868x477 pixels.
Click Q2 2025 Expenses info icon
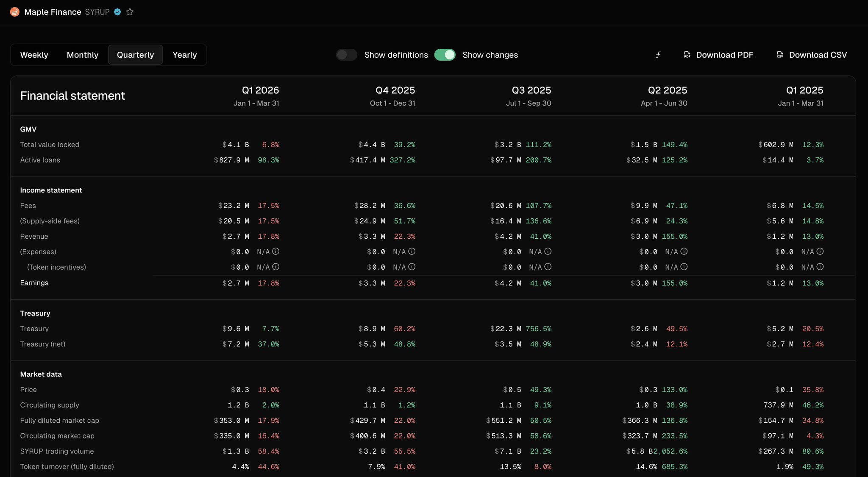tap(684, 251)
